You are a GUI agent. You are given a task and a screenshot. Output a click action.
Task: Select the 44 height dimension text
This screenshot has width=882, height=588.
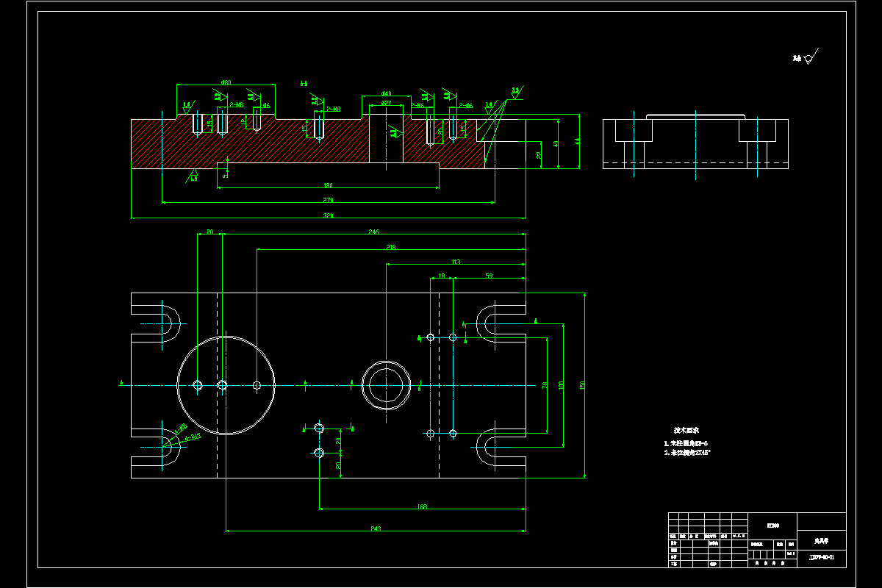(577, 141)
